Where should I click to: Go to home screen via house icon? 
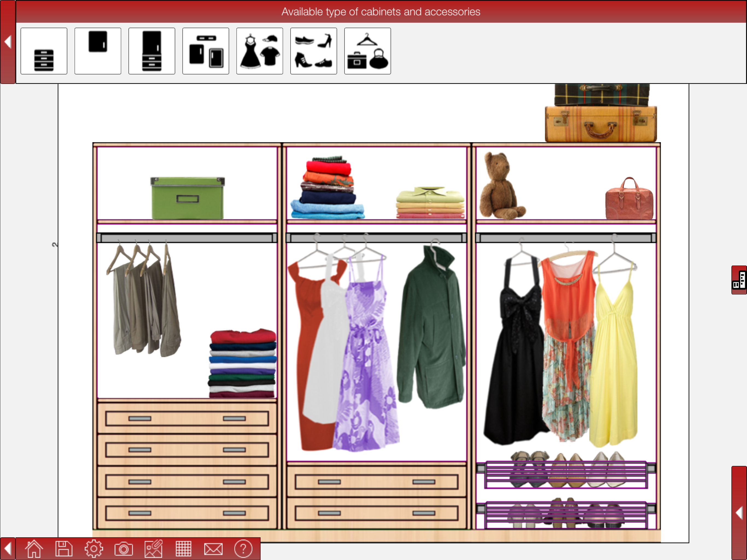click(x=34, y=549)
